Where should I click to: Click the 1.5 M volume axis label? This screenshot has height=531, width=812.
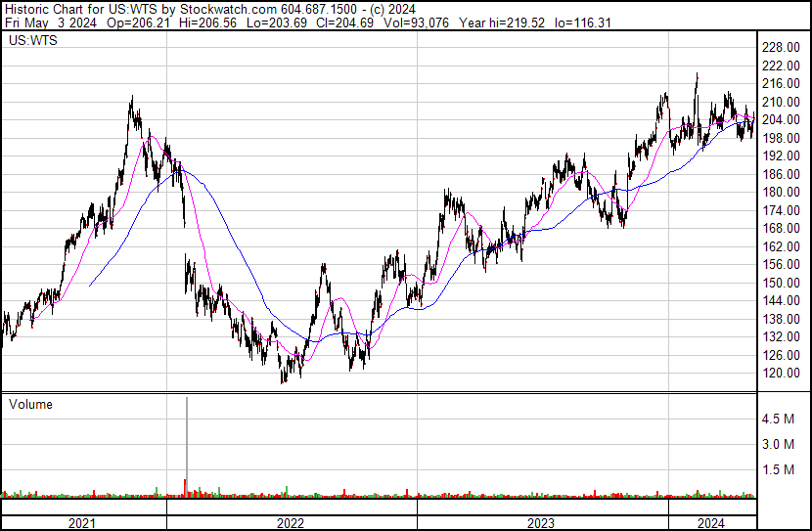pyautogui.click(x=778, y=470)
